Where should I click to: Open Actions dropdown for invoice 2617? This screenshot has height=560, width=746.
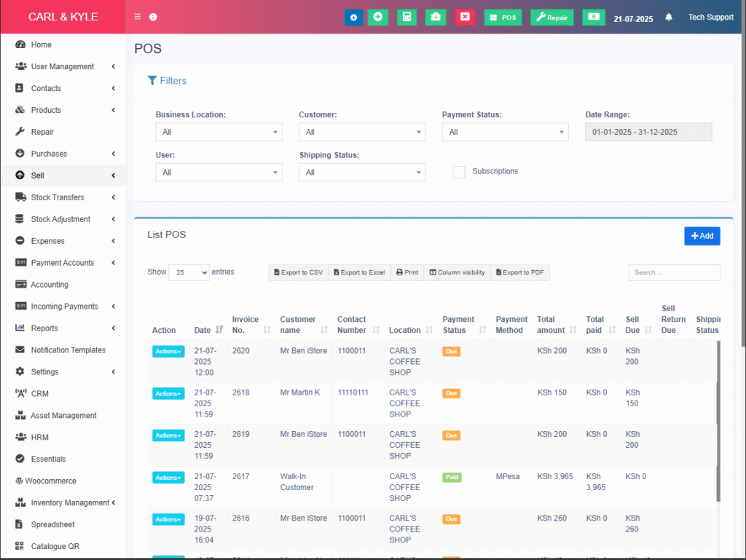click(168, 478)
